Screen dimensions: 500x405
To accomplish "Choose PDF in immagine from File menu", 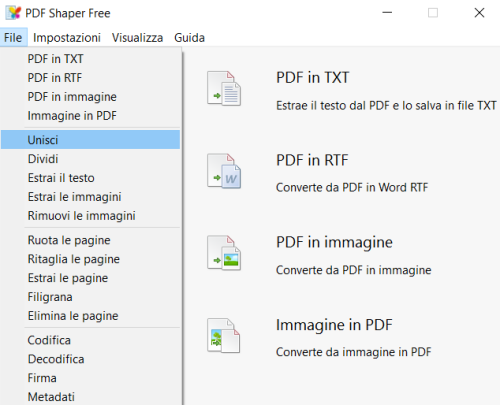I will click(x=90, y=97).
